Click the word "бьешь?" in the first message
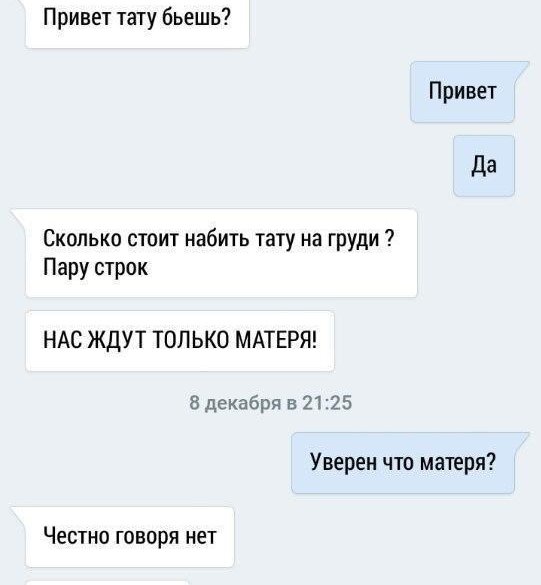This screenshot has width=541, height=585. point(196,17)
